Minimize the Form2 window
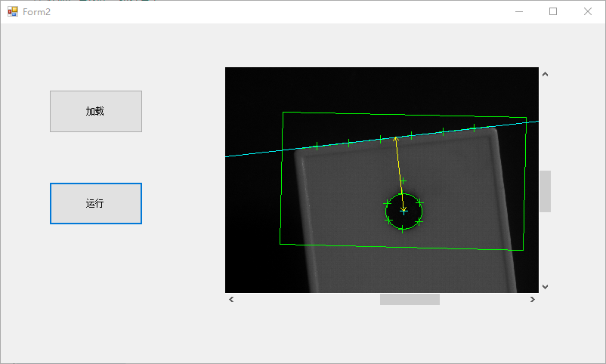This screenshot has height=364, width=606. click(519, 11)
